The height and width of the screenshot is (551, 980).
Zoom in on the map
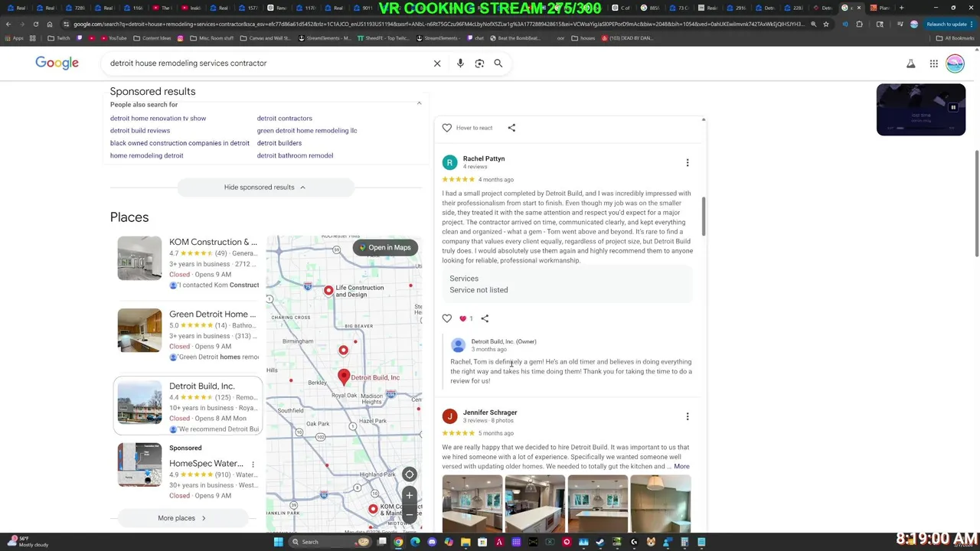tap(410, 495)
